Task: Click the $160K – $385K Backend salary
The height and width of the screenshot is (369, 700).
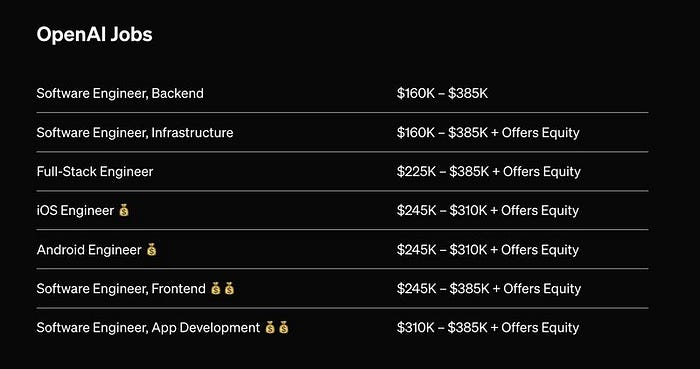Action: tap(442, 93)
